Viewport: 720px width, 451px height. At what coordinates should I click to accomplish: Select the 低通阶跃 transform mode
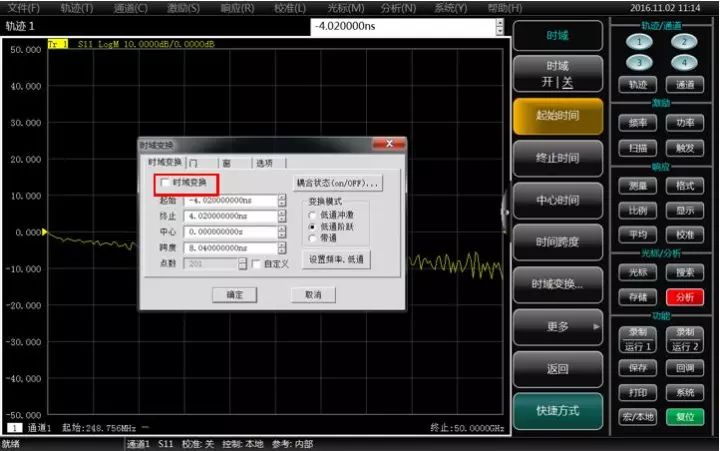[x=313, y=227]
